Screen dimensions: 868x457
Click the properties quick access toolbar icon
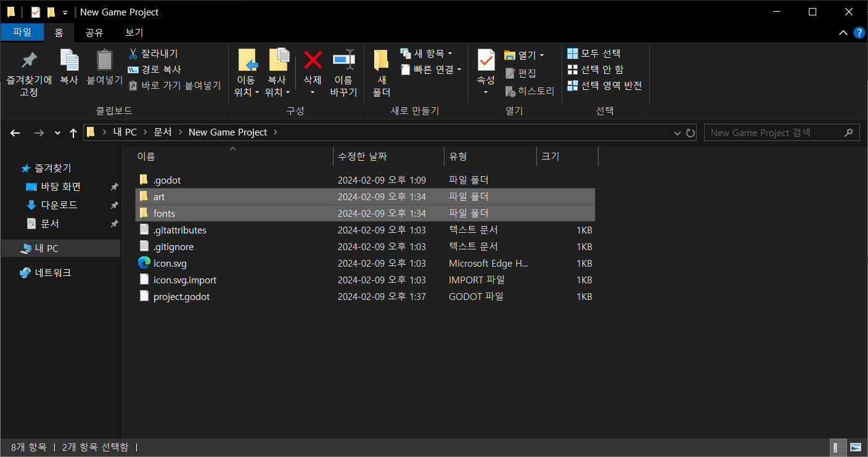point(35,12)
